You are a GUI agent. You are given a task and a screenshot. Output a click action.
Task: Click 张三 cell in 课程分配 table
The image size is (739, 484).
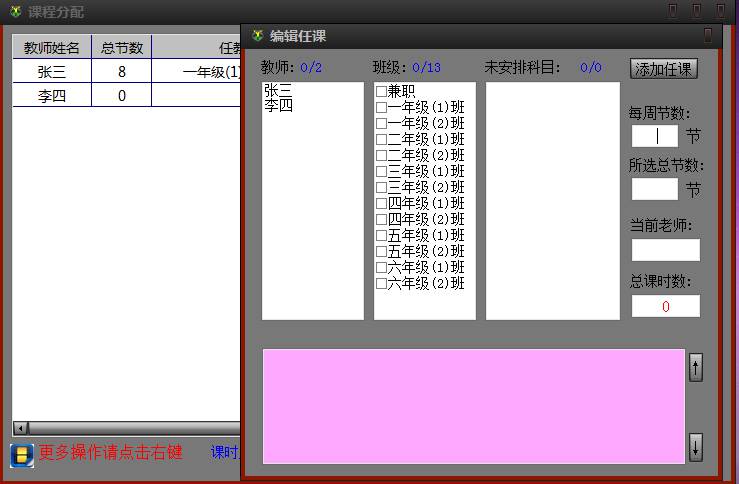click(x=52, y=71)
